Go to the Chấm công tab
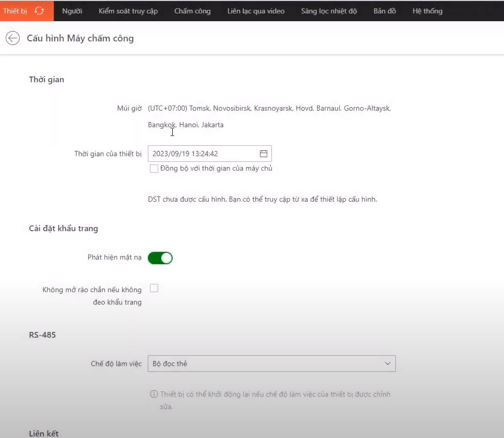The height and width of the screenshot is (438, 504). [192, 11]
